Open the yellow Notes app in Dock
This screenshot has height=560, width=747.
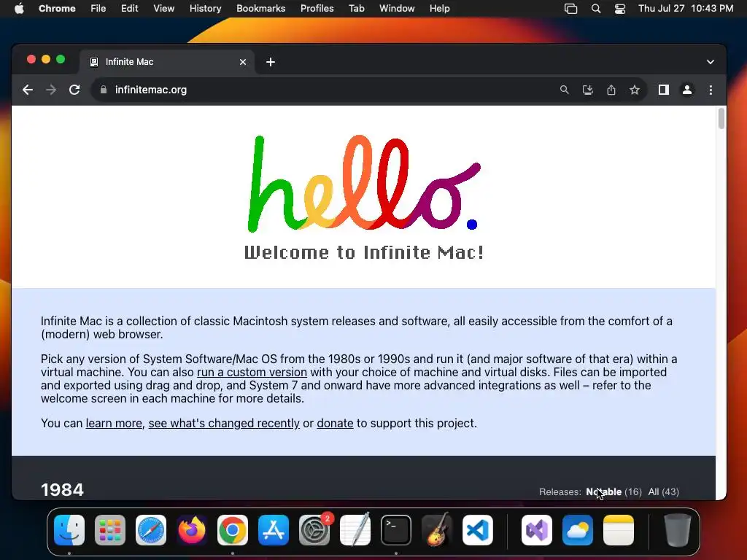click(619, 530)
